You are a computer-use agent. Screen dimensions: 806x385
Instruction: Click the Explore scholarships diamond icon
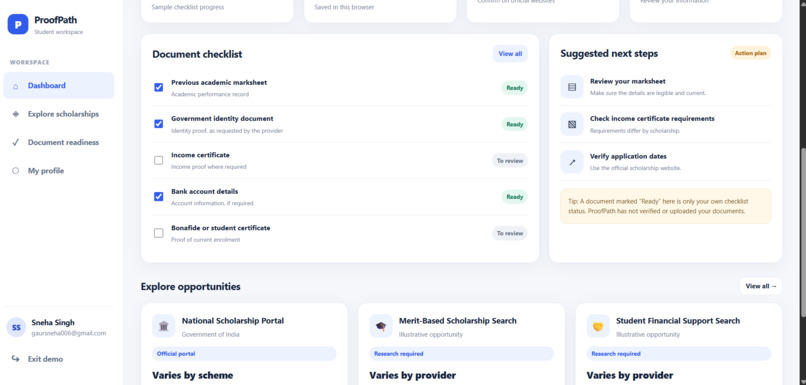point(15,114)
